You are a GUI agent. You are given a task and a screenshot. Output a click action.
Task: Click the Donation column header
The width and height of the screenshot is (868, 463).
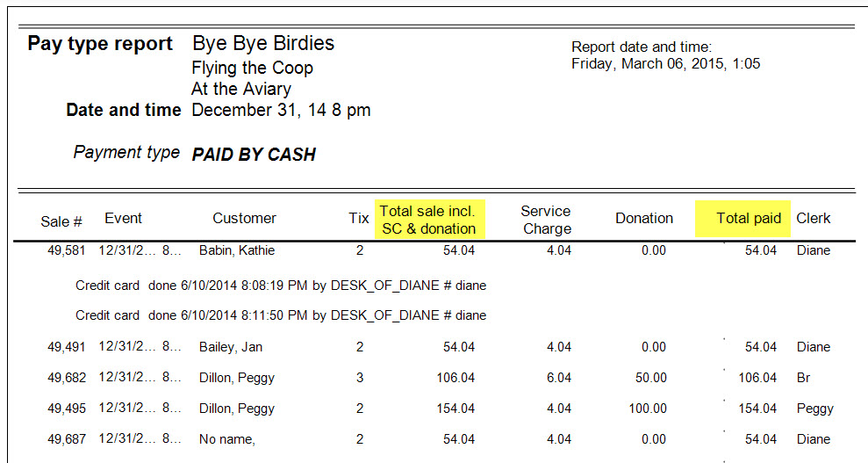tap(644, 218)
